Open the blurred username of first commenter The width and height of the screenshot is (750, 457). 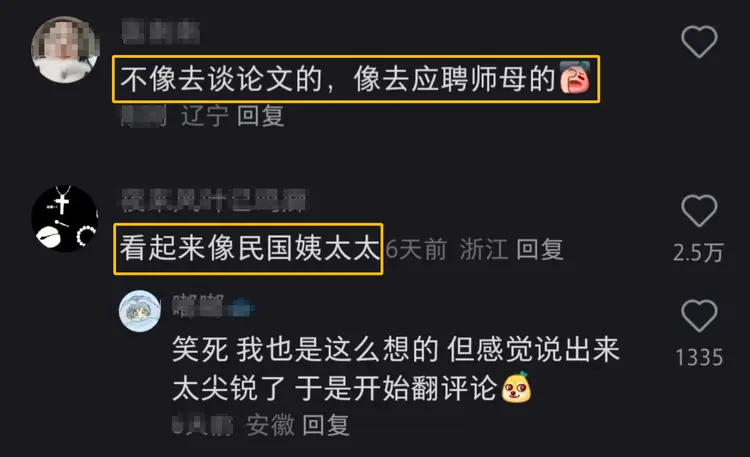(x=161, y=31)
